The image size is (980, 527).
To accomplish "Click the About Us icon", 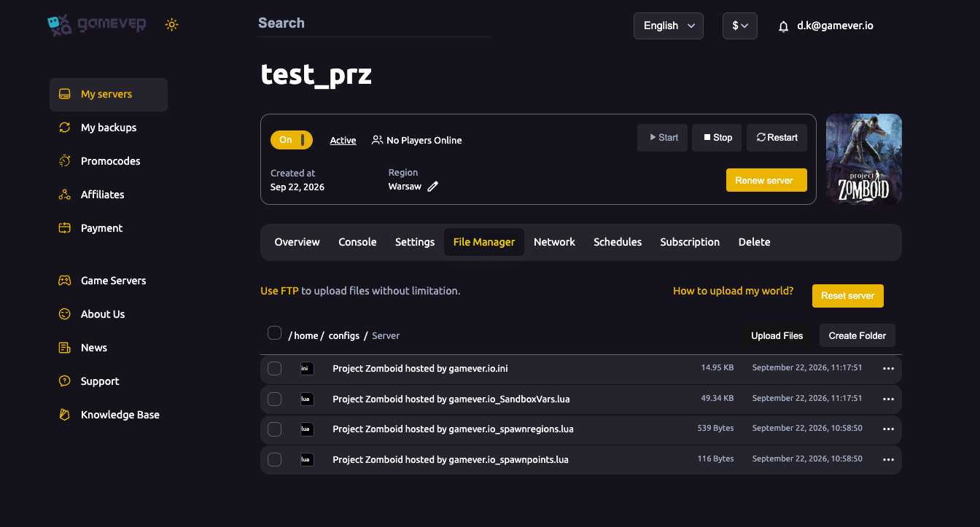I will tap(65, 314).
